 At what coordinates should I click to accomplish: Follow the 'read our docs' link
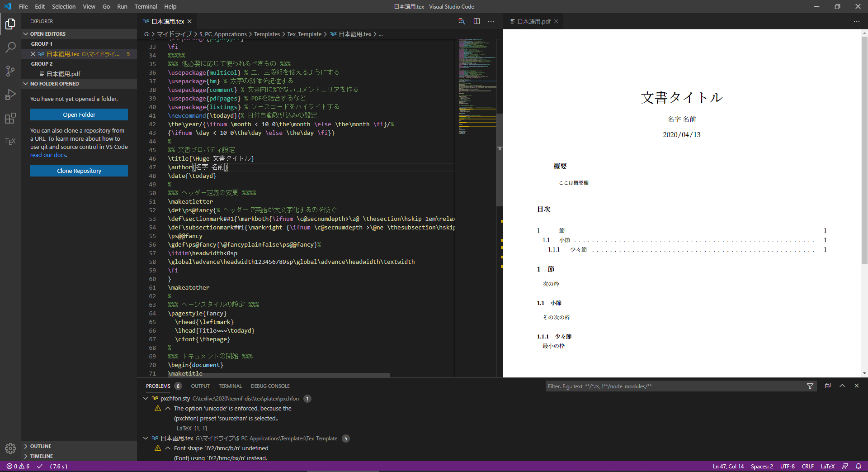48,155
